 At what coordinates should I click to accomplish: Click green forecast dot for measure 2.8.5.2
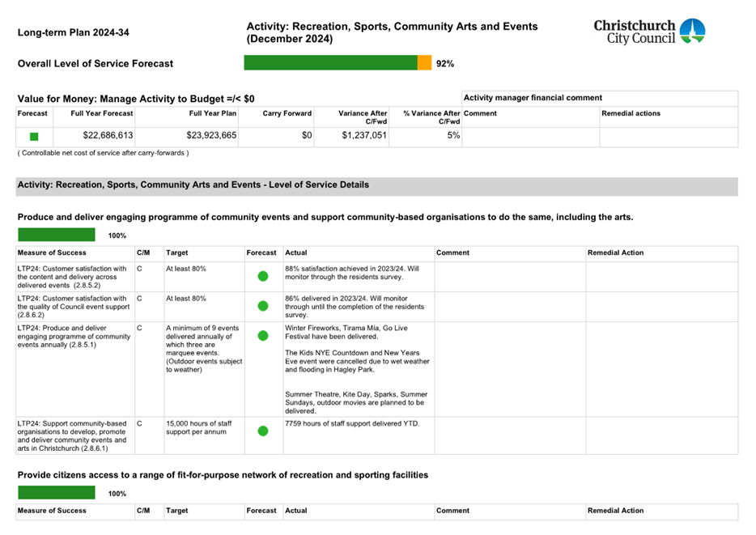tap(262, 276)
